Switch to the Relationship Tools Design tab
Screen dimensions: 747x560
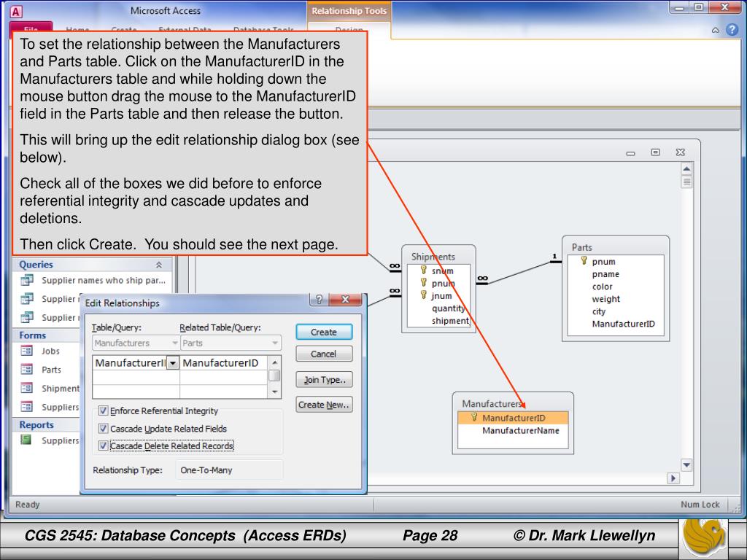[349, 28]
